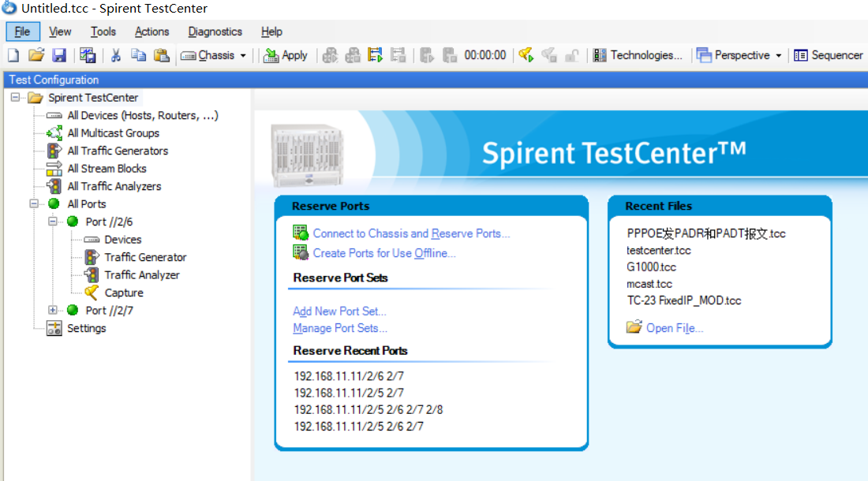868x481 pixels.
Task: Reserve recent ports 192.168.11.11/2/6 2/7
Action: click(349, 376)
